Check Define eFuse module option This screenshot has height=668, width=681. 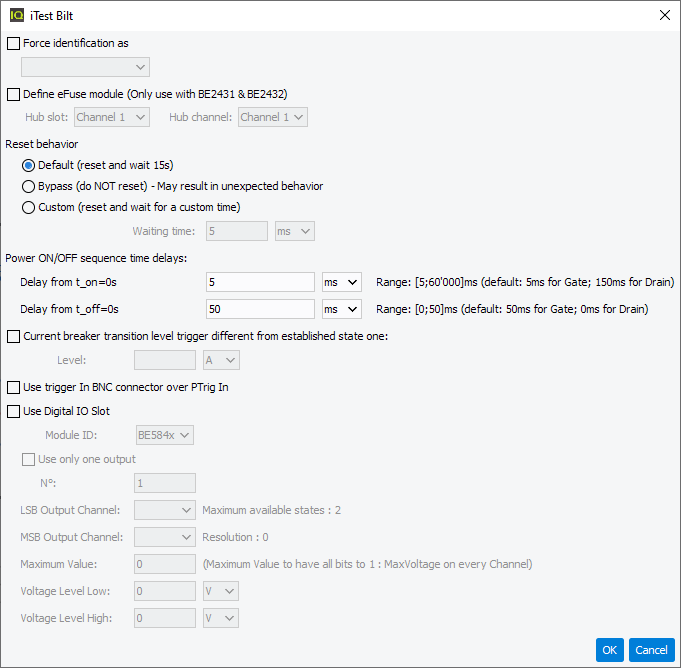point(13,94)
